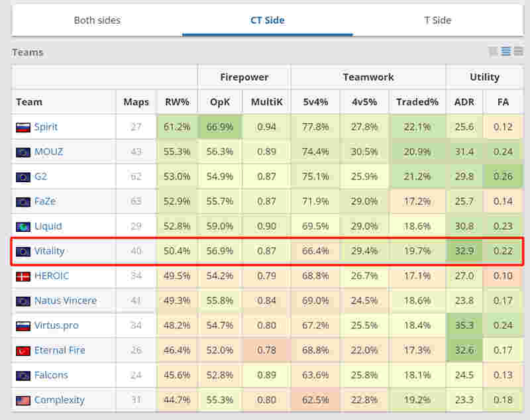
Task: Open the MOUZ team link
Action: [48, 152]
